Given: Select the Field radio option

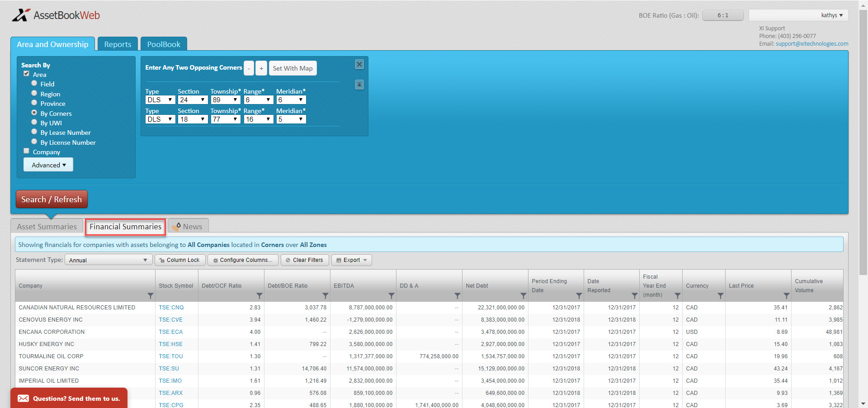Looking at the screenshot, I should click(x=34, y=83).
